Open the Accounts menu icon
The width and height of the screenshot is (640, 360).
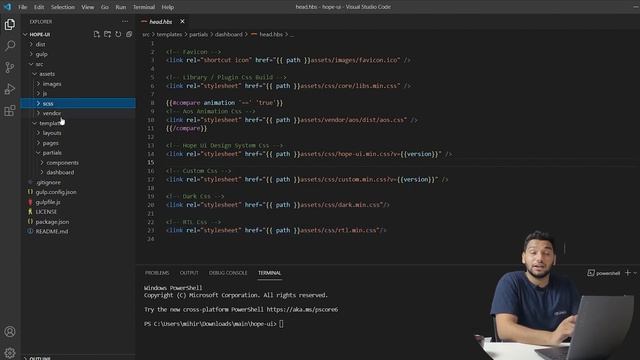[x=10, y=331]
